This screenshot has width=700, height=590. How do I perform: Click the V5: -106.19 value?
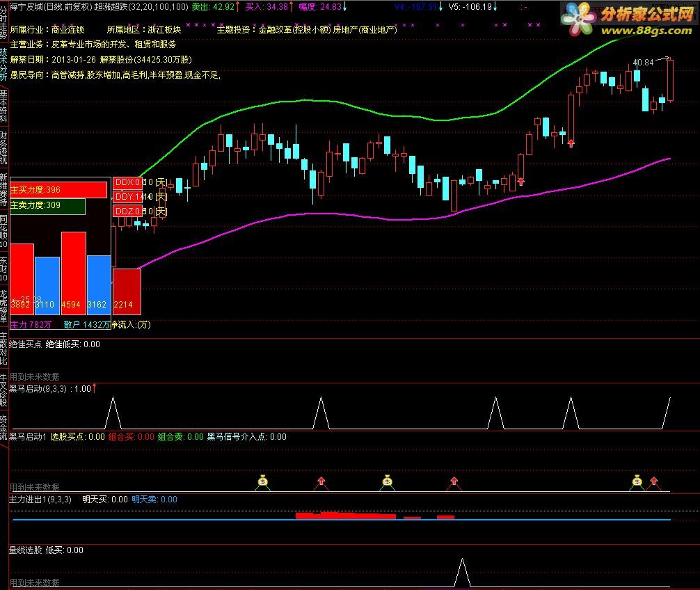pos(470,7)
